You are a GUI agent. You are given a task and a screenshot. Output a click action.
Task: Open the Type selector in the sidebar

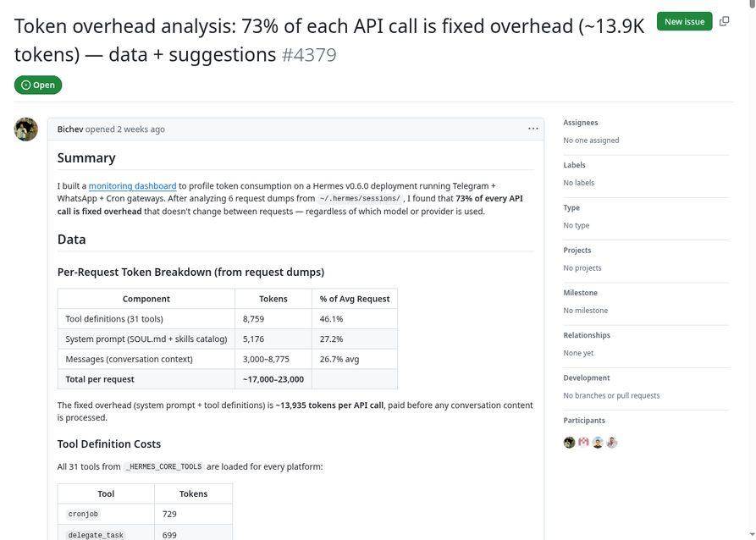(571, 207)
